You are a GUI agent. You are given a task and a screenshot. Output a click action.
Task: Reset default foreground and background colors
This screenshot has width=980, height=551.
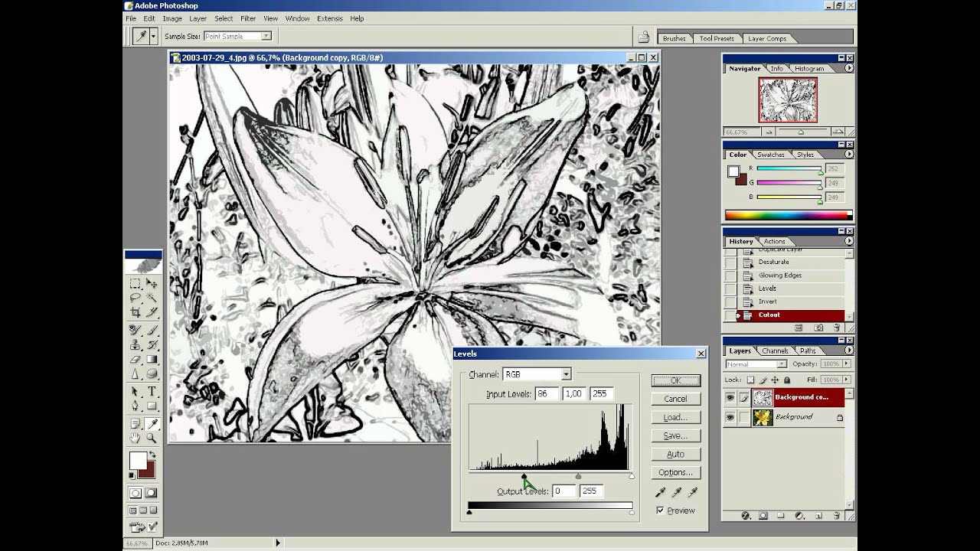pyautogui.click(x=132, y=475)
